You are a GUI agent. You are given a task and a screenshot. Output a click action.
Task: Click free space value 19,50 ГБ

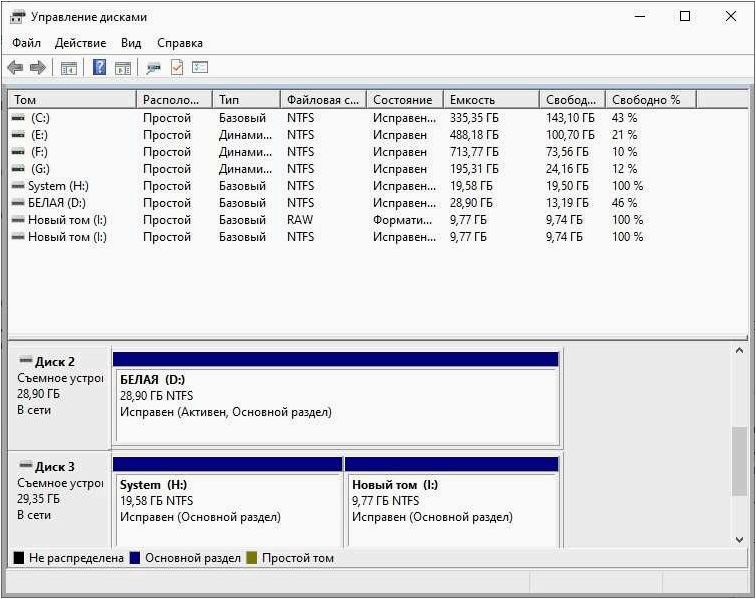tap(567, 186)
